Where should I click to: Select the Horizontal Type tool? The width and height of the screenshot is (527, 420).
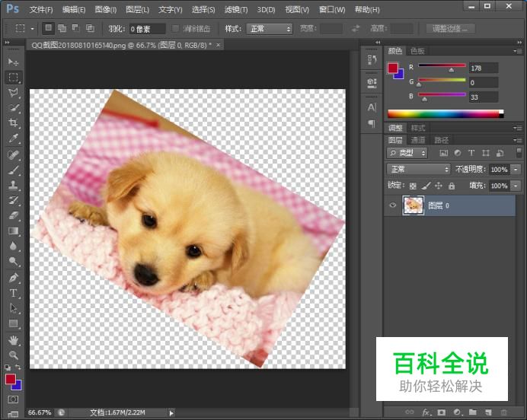tap(14, 293)
